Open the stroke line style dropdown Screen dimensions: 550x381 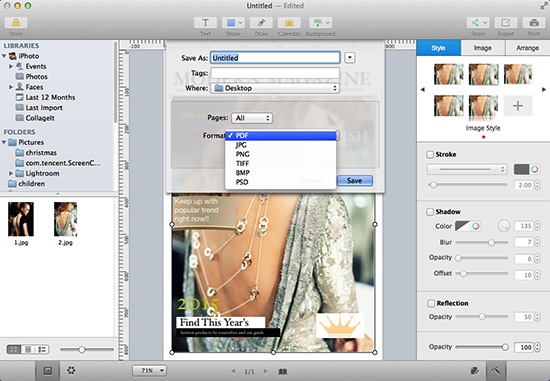[467, 169]
